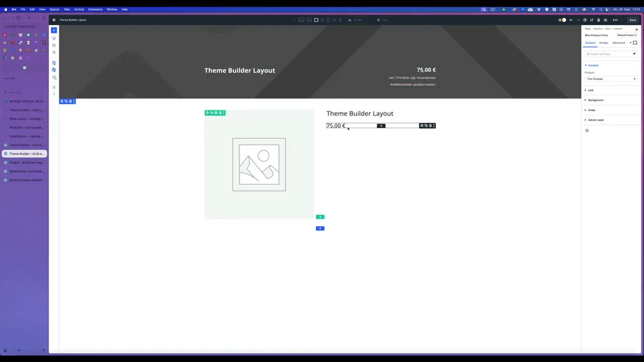
Task: Open builder settings gear next to layout title
Action: click(x=54, y=20)
